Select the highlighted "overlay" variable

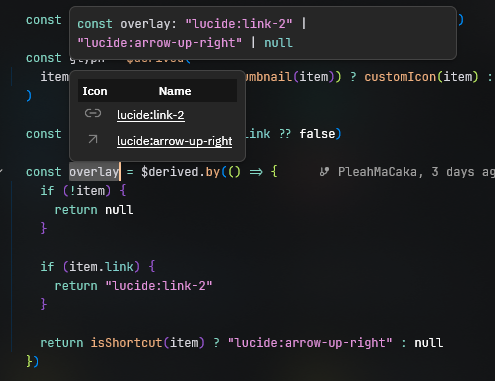point(94,172)
